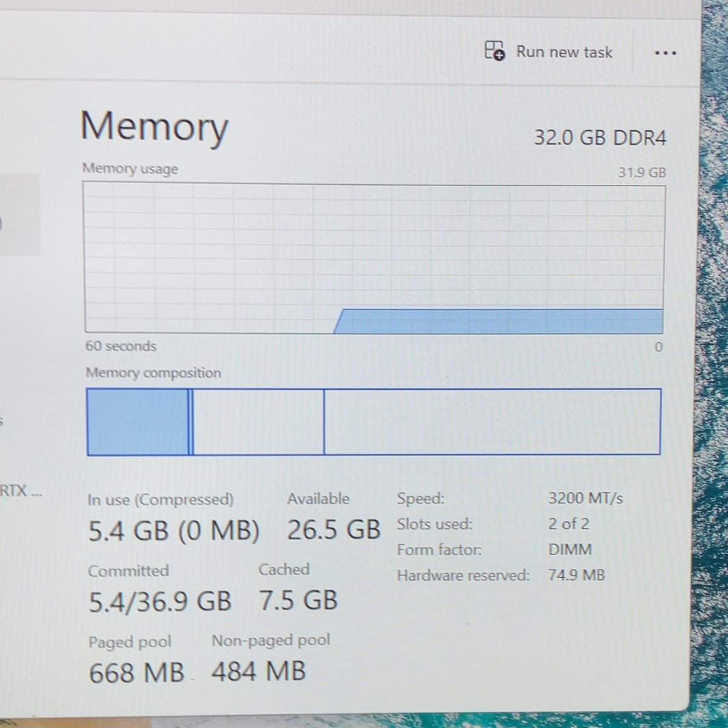Click the Cached label
The width and height of the screenshot is (728, 728).
[x=284, y=570]
